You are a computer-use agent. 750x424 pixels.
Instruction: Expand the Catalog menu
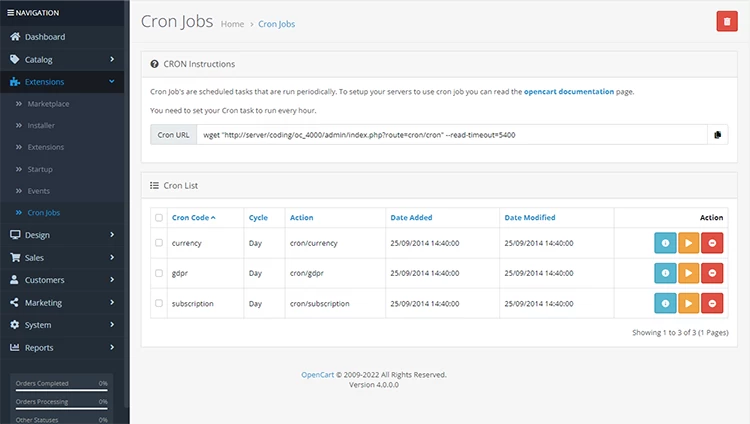click(x=62, y=59)
